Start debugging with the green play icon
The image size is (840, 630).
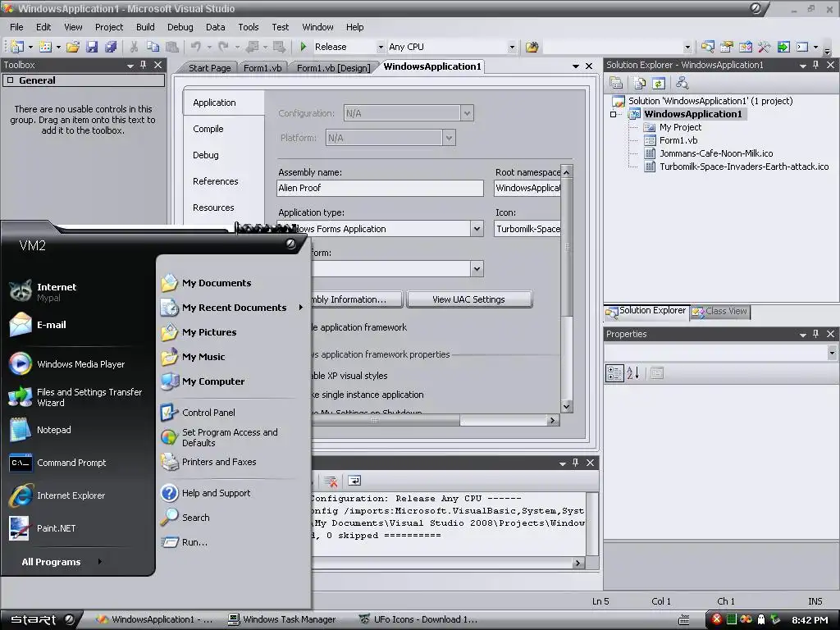[x=304, y=47]
